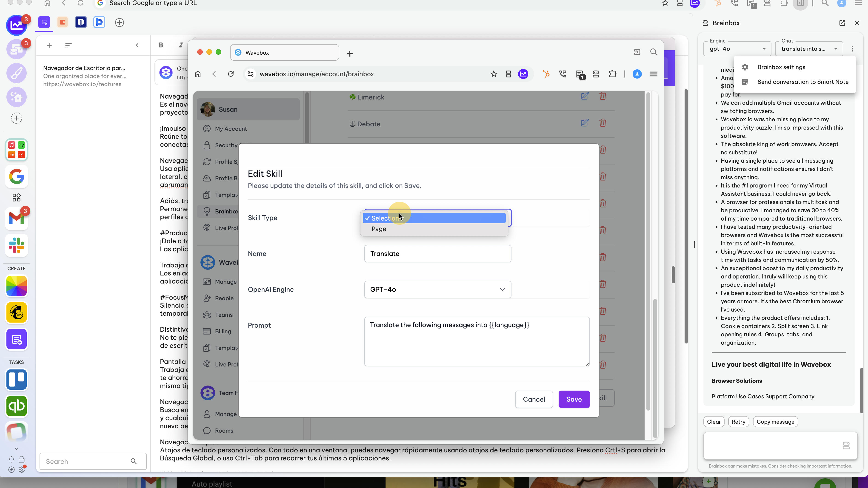The height and width of the screenshot is (488, 868).
Task: Open the hamburger menu in popup window
Action: click(x=654, y=74)
